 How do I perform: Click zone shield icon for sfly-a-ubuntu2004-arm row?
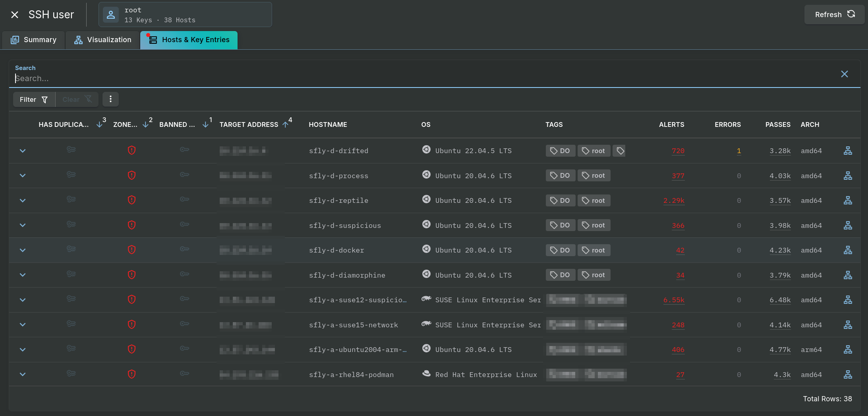coord(131,349)
